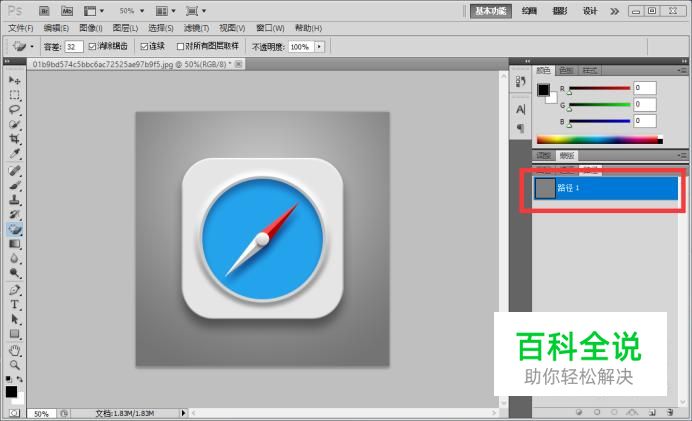Close the document tab
This screenshot has width=692, height=421.
[238, 64]
